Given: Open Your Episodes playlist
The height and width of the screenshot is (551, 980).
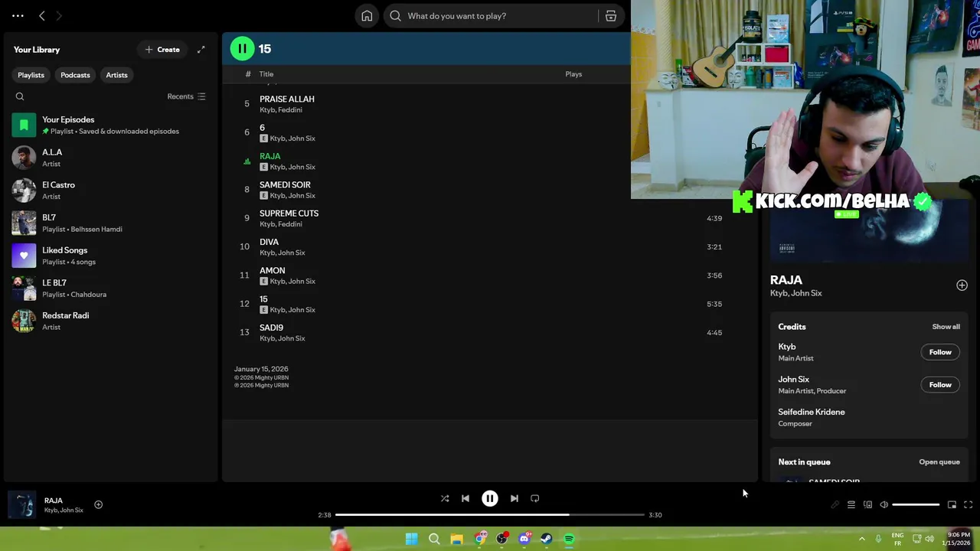Looking at the screenshot, I should click(111, 125).
